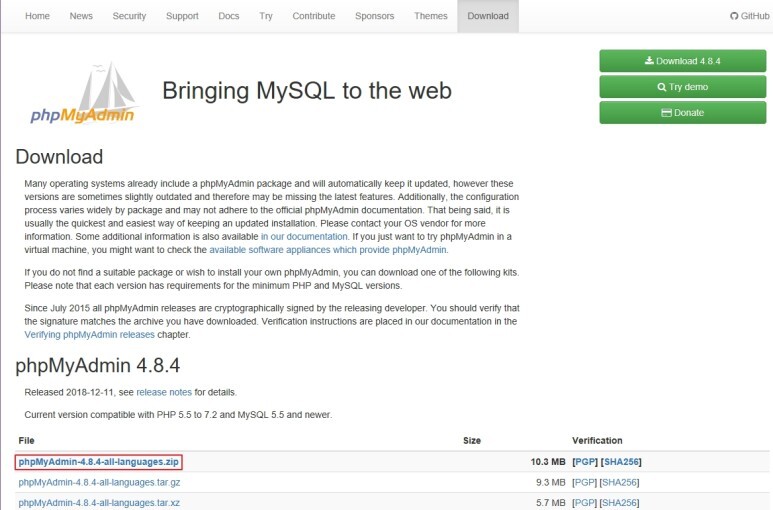Click the 'Verification' column header
This screenshot has width=773, height=510.
(x=597, y=441)
